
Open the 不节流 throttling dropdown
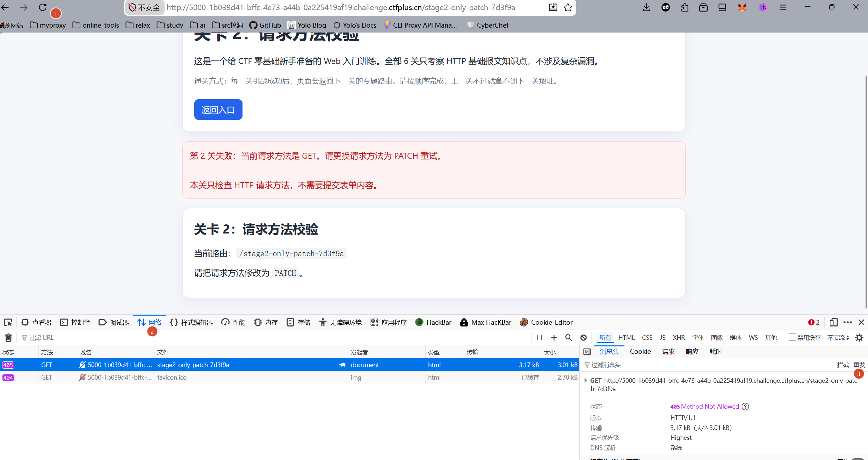tap(838, 338)
